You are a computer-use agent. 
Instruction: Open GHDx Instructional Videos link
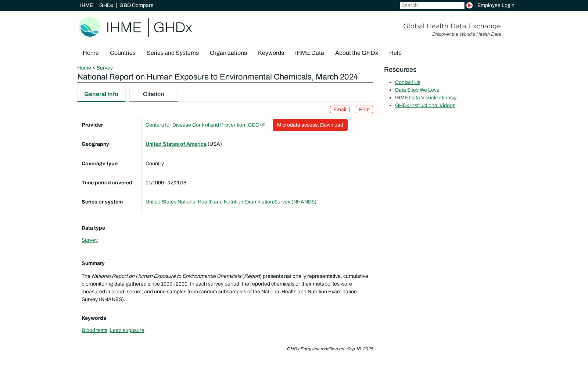[x=425, y=105]
